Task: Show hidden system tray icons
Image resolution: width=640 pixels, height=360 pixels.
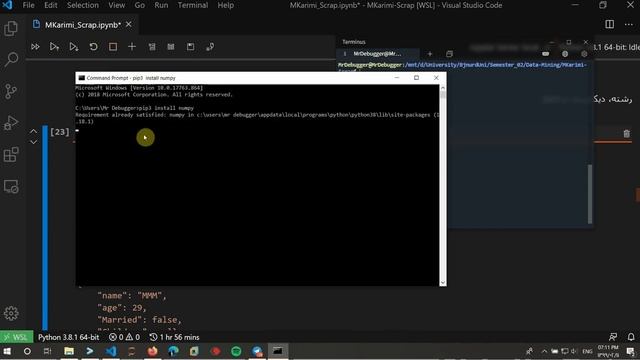Action: pyautogui.click(x=544, y=351)
